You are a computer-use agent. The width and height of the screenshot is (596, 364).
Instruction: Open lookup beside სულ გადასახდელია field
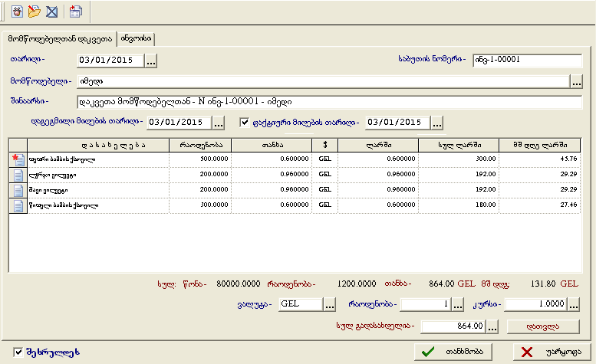492,326
